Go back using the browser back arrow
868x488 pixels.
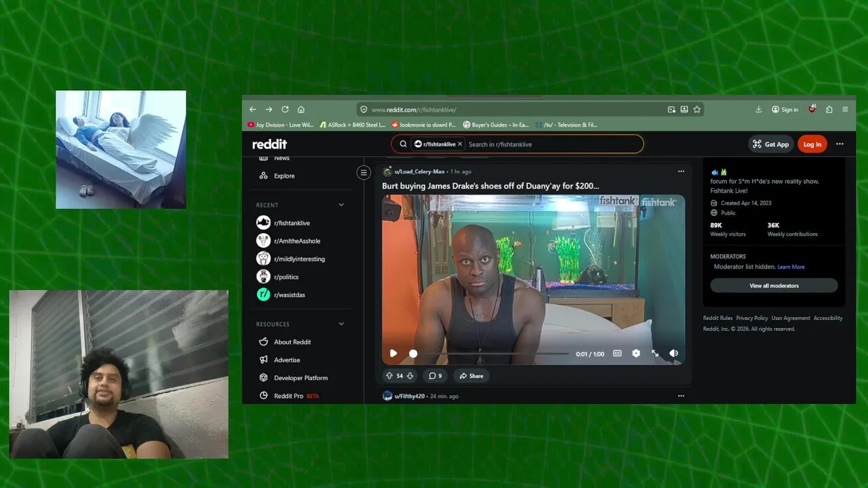[x=252, y=109]
